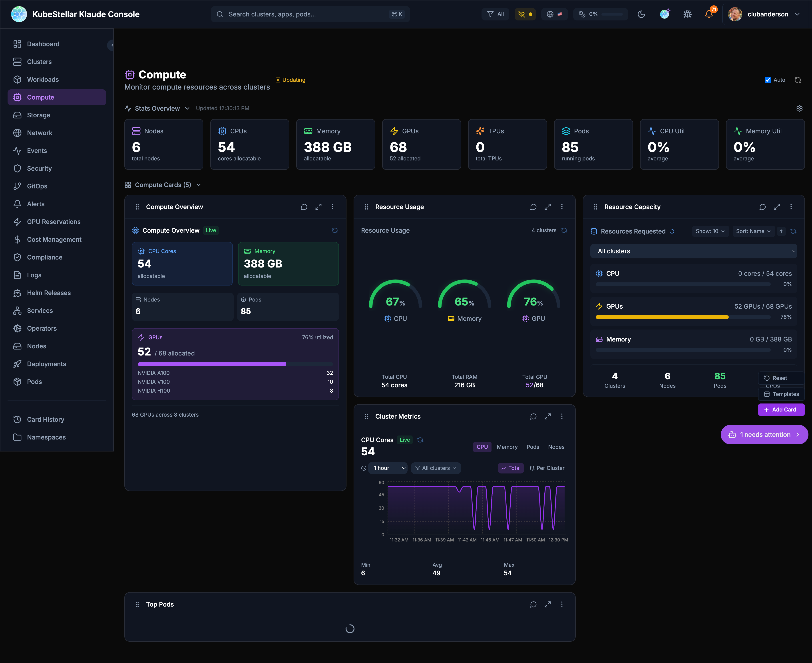Switch chart to Per Cluster view
Screen dimensions: 812x663
pos(547,468)
